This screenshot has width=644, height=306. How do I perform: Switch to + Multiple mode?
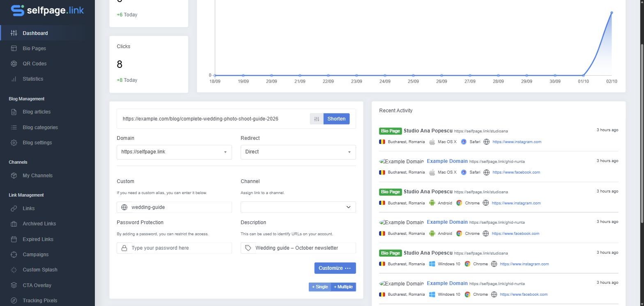pos(343,287)
